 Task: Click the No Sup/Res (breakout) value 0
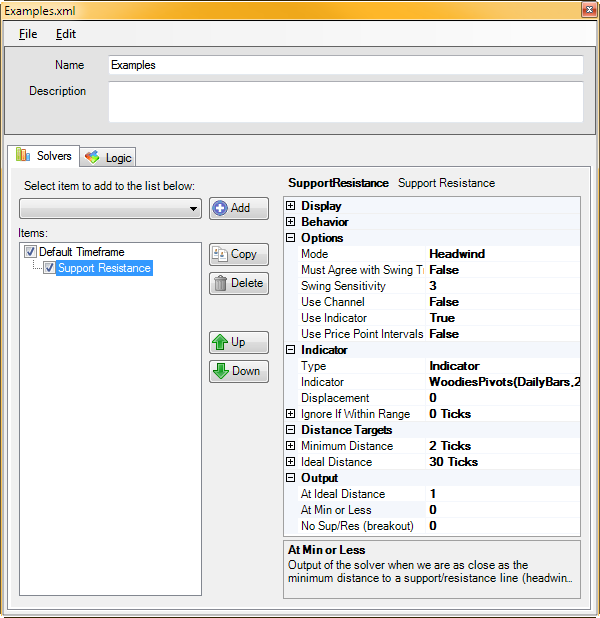(x=433, y=526)
